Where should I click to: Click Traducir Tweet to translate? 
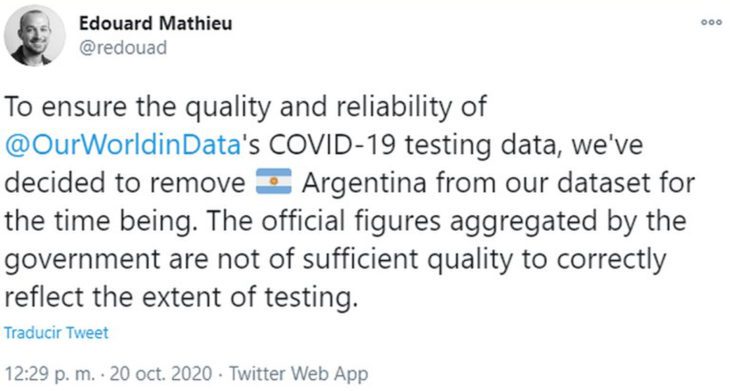tap(56, 333)
